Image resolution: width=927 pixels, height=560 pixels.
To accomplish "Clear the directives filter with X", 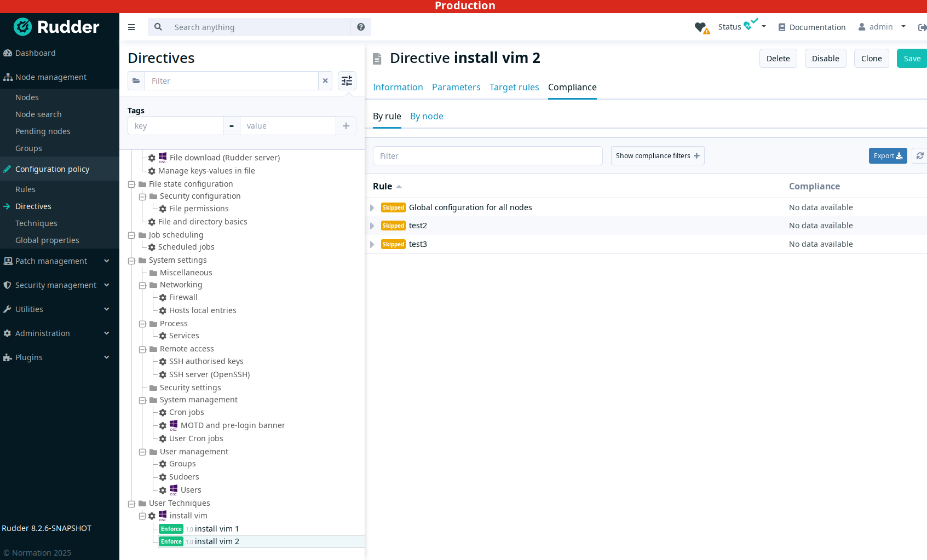I will pos(325,81).
